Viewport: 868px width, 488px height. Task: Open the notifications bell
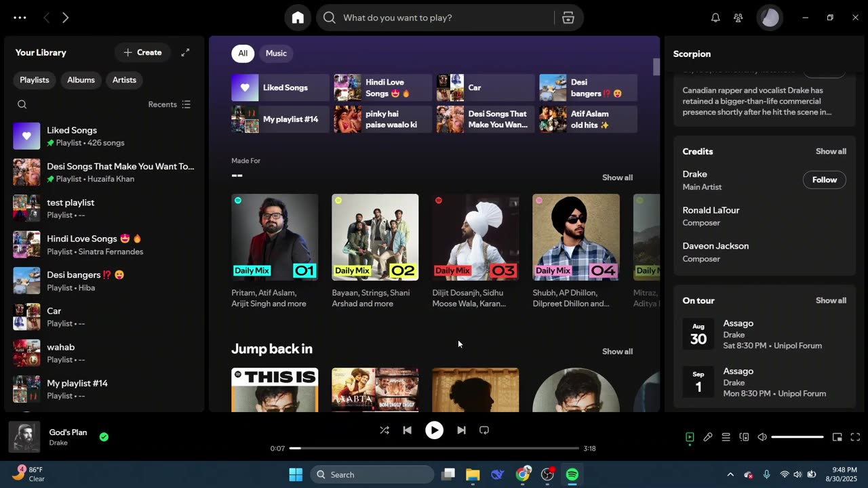pyautogui.click(x=715, y=18)
